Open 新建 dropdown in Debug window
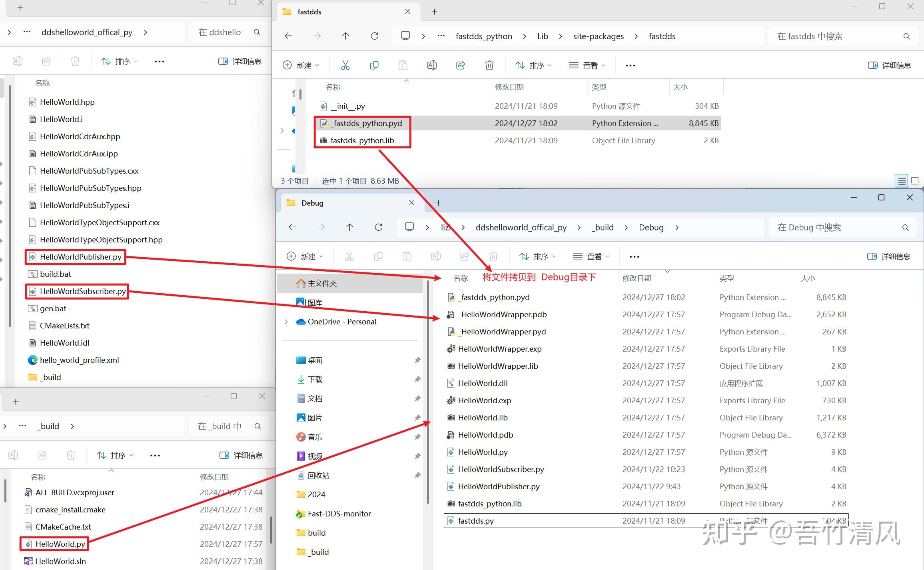Viewport: 924px width, 570px height. [x=305, y=256]
